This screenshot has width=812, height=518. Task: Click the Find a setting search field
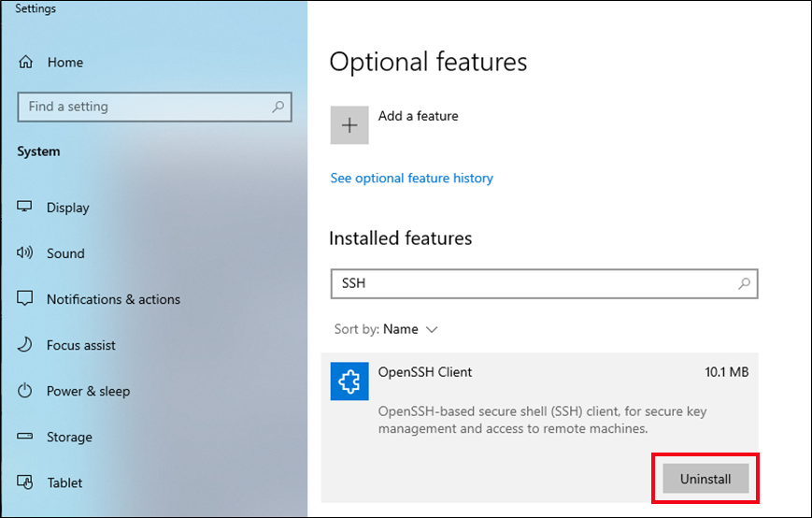tap(154, 107)
